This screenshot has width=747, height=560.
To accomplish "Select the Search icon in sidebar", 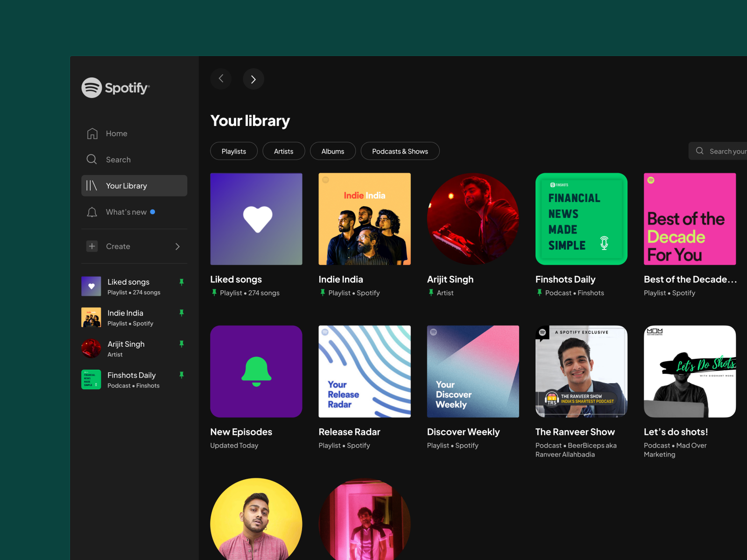I will [x=92, y=159].
